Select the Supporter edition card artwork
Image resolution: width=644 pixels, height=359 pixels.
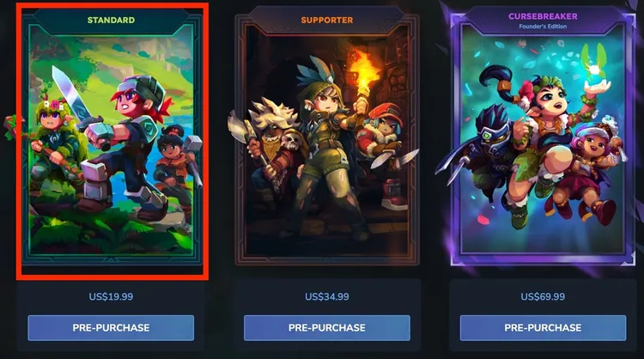(327, 140)
